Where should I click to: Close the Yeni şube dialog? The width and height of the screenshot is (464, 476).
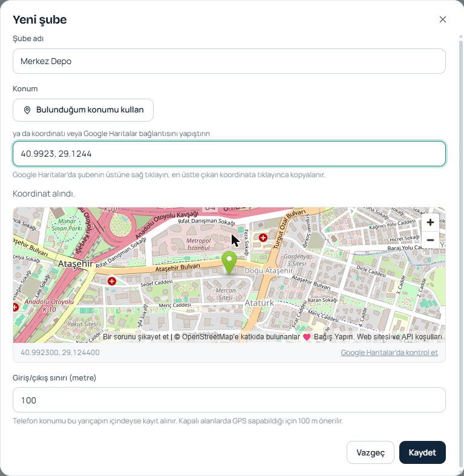click(x=442, y=19)
